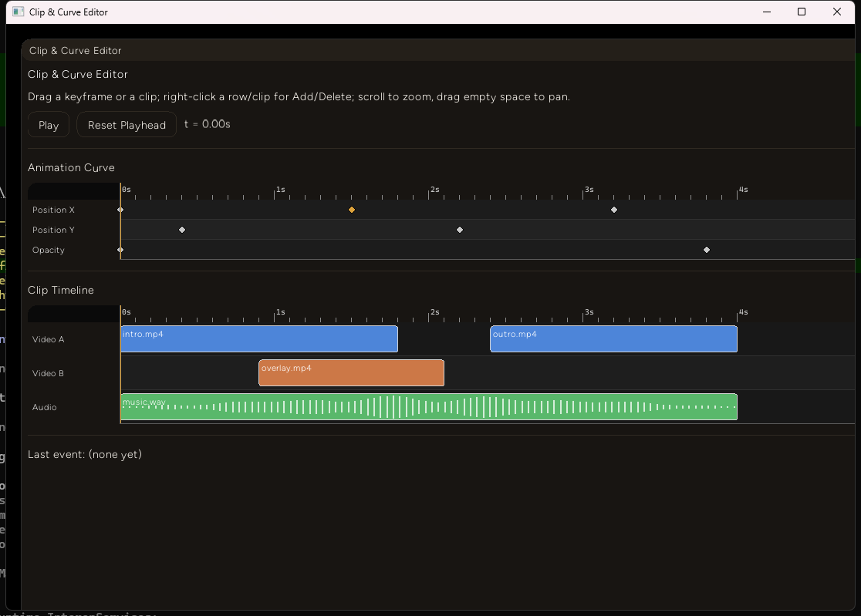This screenshot has width=861, height=616.
Task: Select the first Position Y keyframe before 1s
Action: pos(182,230)
